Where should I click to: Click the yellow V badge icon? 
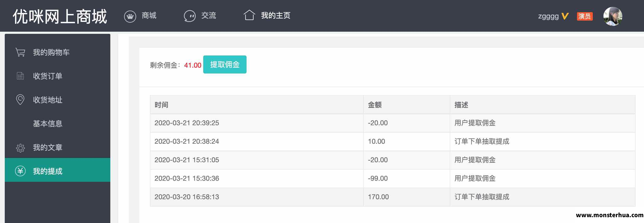coord(565,16)
